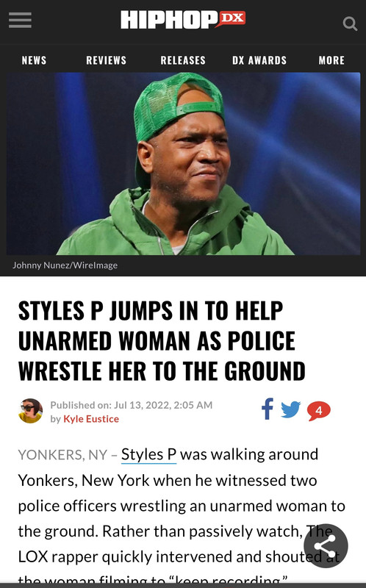Click the YONKERS, NY dateline
The width and height of the screenshot is (366, 588).
pos(63,455)
